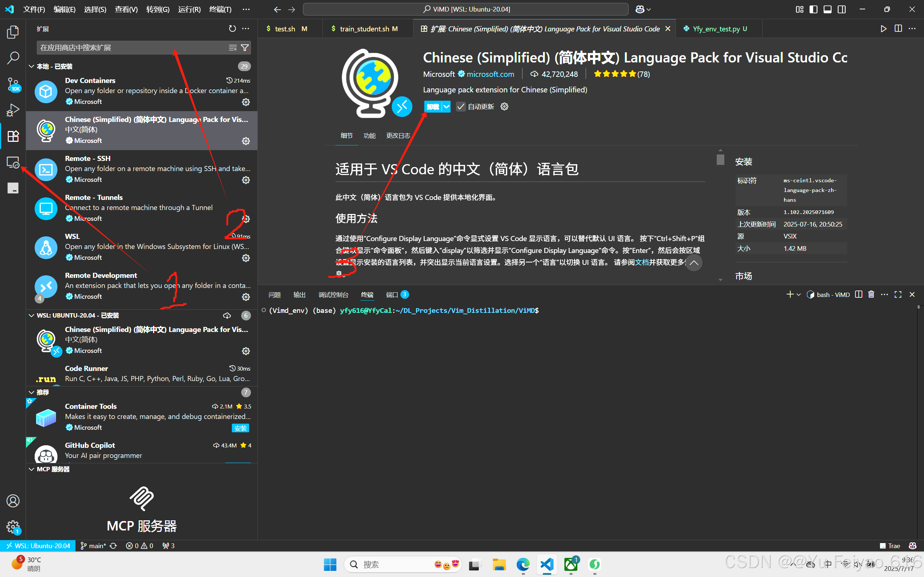Open Copilot chat icon in title bar

pyautogui.click(x=640, y=9)
